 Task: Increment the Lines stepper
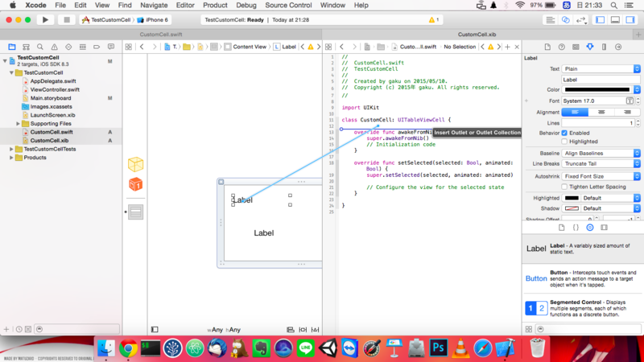coord(638,121)
